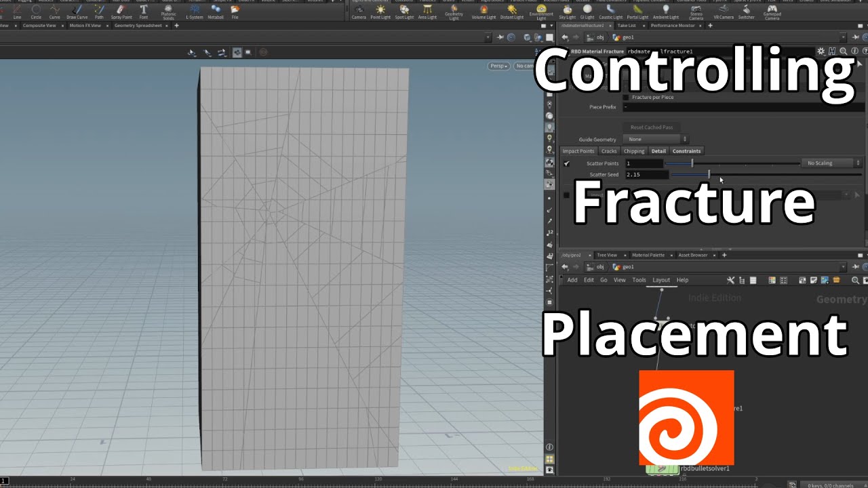Click the Piece Prefix input field
Image resolution: width=868 pixels, height=488 pixels.
coord(743,107)
